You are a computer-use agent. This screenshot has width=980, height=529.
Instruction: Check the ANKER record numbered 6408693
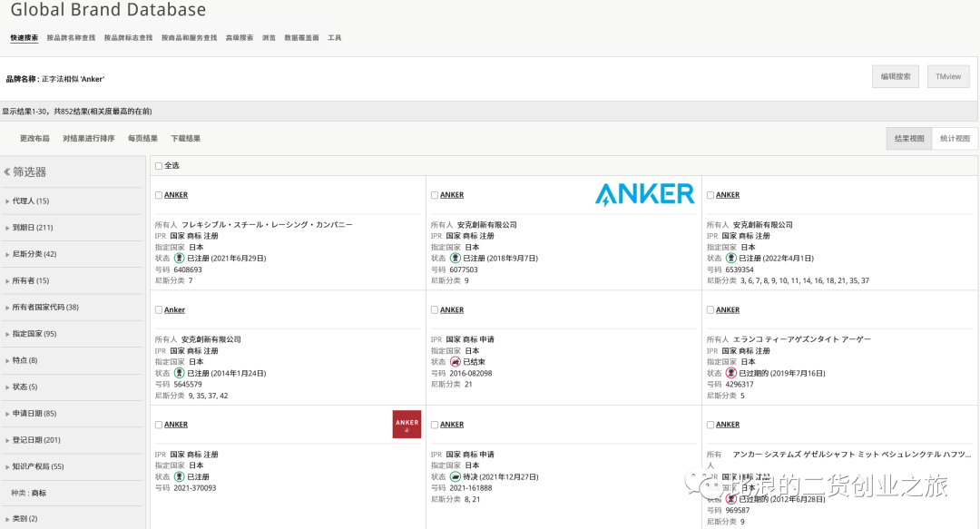click(159, 195)
